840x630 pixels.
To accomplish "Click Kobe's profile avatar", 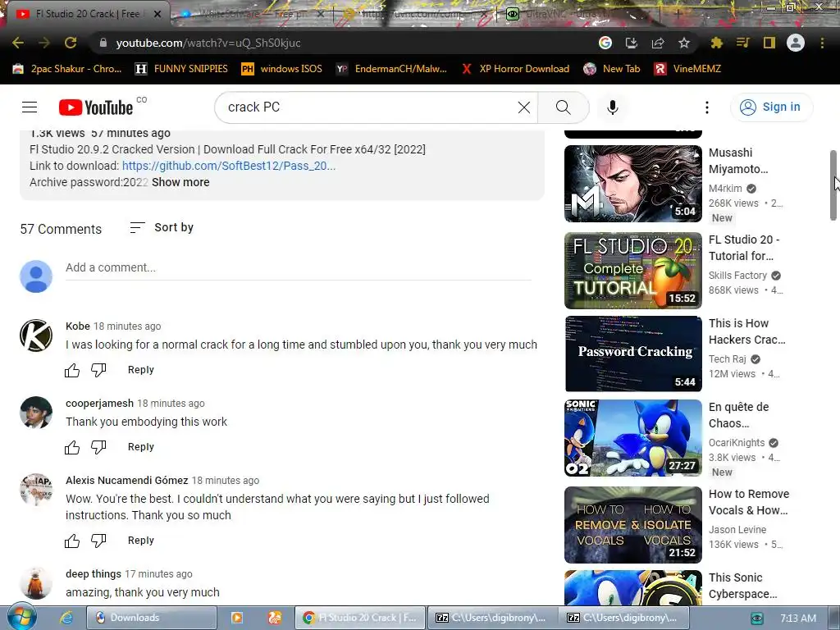I will [x=36, y=336].
